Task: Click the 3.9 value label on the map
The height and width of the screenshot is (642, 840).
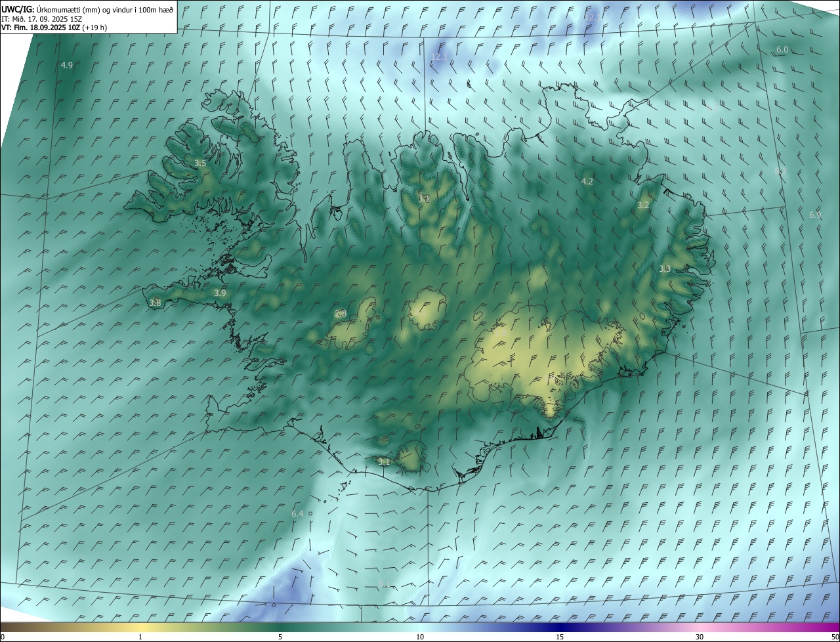Action: pos(220,293)
